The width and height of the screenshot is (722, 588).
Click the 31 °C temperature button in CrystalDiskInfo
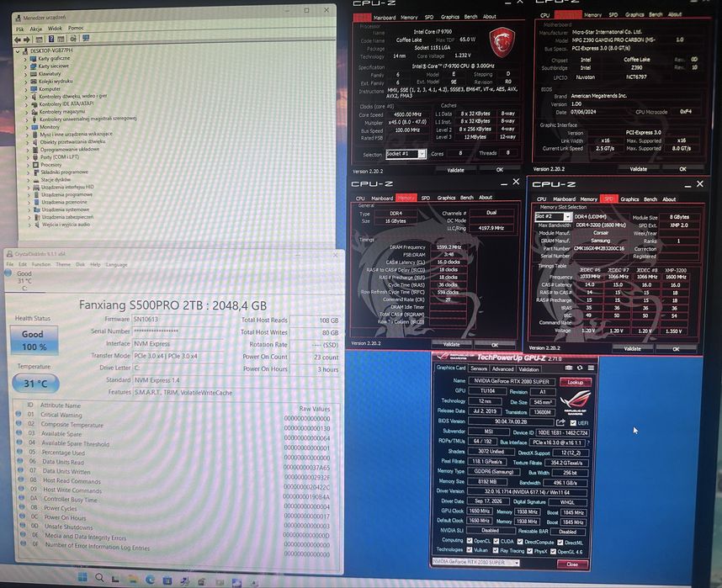[x=35, y=383]
